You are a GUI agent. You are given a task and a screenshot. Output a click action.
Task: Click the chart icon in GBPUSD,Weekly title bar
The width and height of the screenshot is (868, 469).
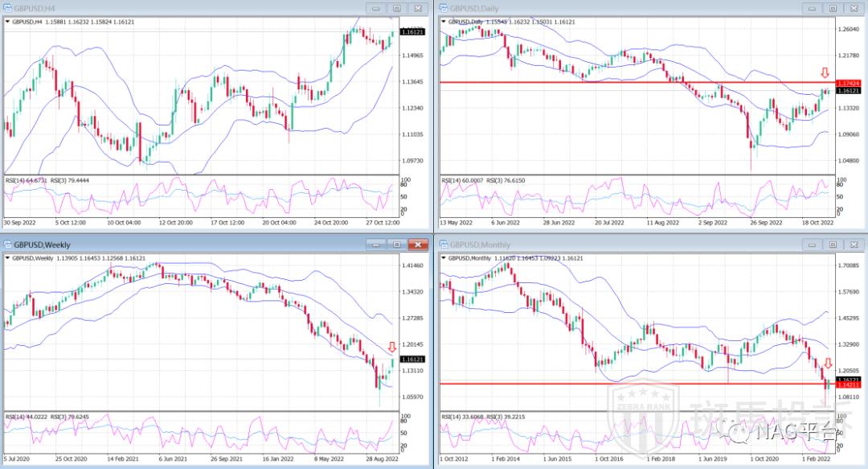click(7, 245)
